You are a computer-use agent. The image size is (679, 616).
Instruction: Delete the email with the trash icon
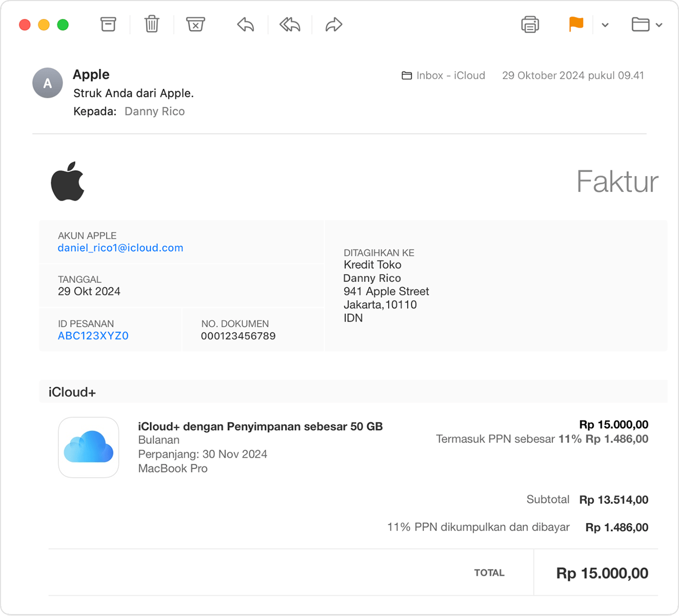point(152,24)
